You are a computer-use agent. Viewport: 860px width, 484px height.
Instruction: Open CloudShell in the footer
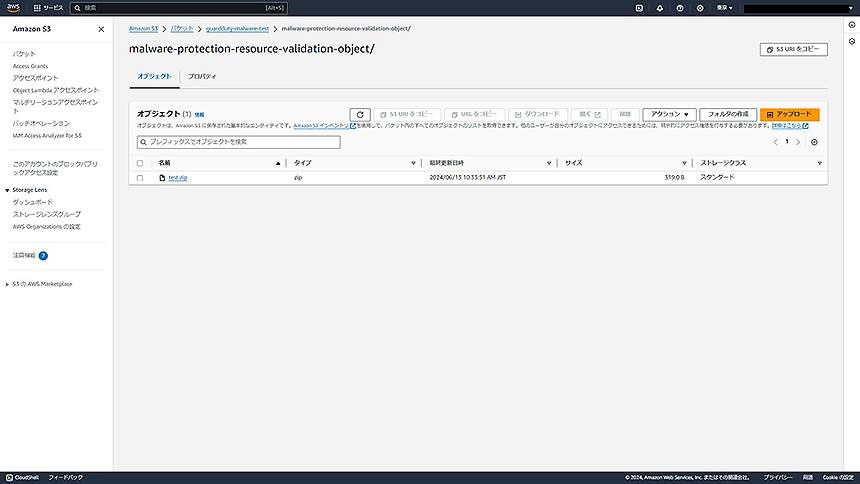point(22,477)
